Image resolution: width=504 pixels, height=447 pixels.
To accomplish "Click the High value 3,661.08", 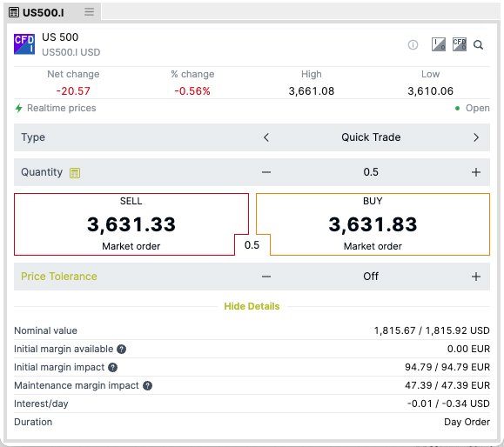I will [312, 91].
